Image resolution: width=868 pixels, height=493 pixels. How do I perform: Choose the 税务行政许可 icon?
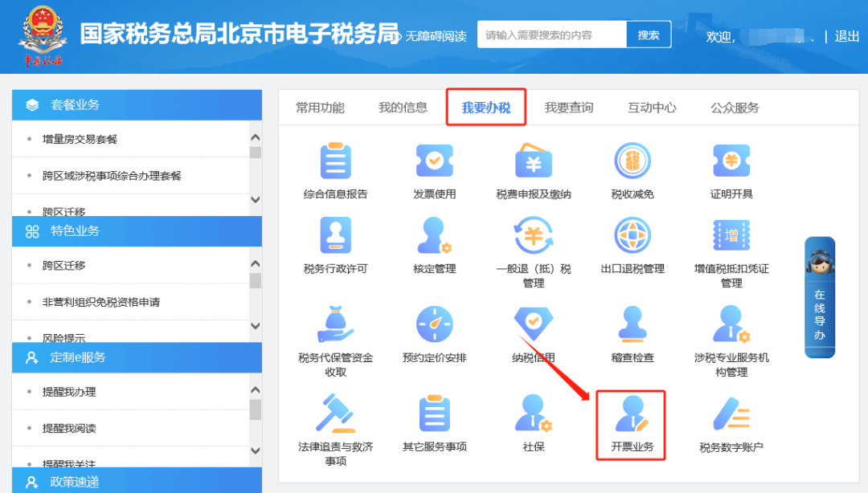(335, 235)
